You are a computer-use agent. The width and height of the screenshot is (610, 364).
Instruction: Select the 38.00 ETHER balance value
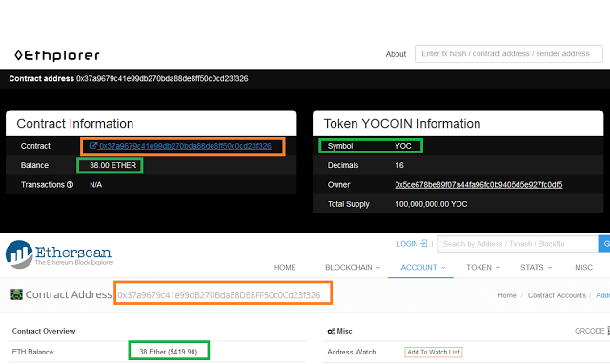(x=112, y=165)
